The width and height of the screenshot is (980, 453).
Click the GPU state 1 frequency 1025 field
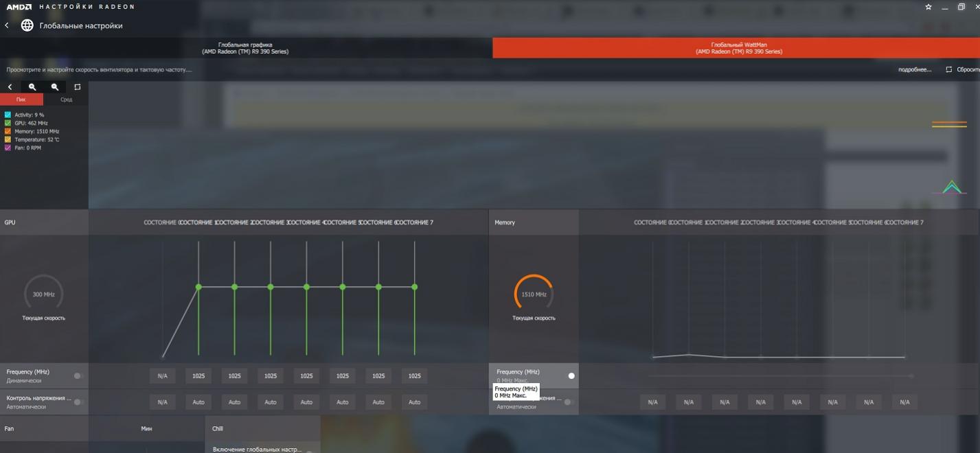coord(198,375)
